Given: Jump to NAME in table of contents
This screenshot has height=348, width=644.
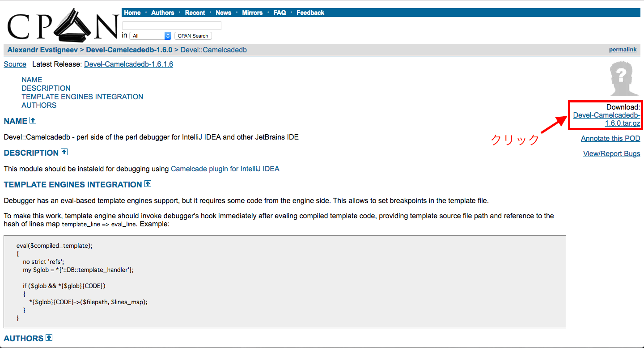Looking at the screenshot, I should (32, 80).
